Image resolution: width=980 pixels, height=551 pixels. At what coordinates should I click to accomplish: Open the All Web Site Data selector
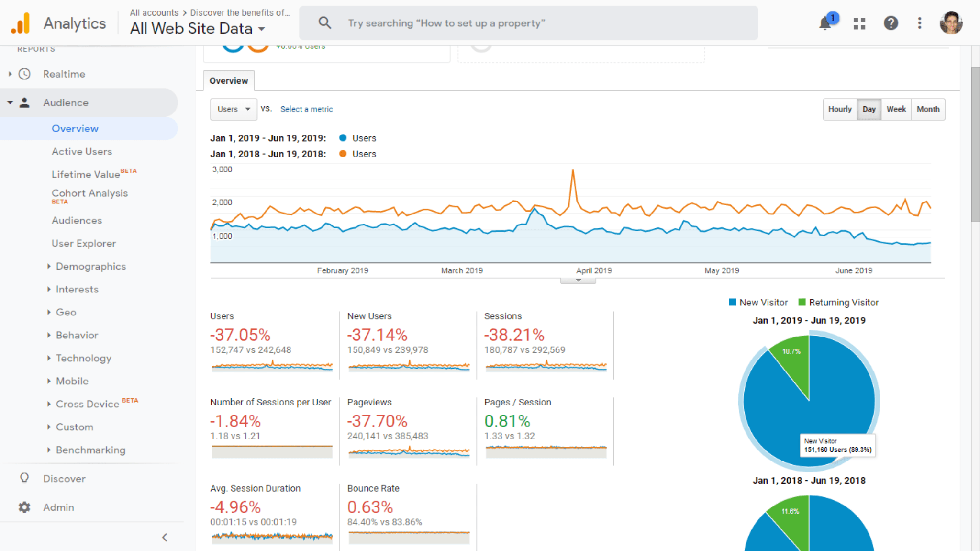click(197, 29)
